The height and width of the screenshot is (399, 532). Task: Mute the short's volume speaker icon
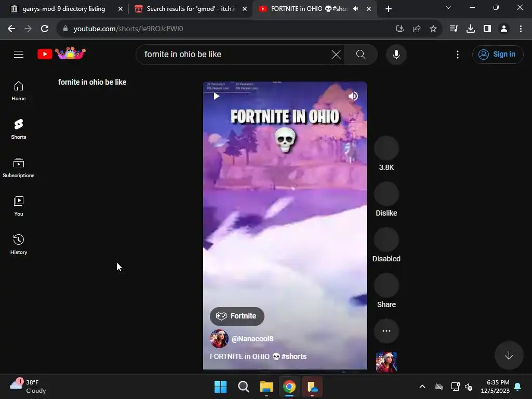click(x=353, y=96)
